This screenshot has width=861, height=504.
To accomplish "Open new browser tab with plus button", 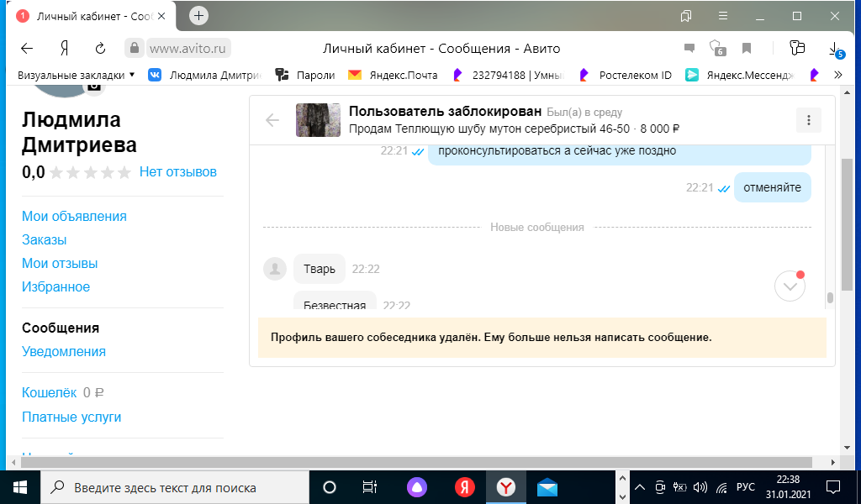I will [198, 16].
